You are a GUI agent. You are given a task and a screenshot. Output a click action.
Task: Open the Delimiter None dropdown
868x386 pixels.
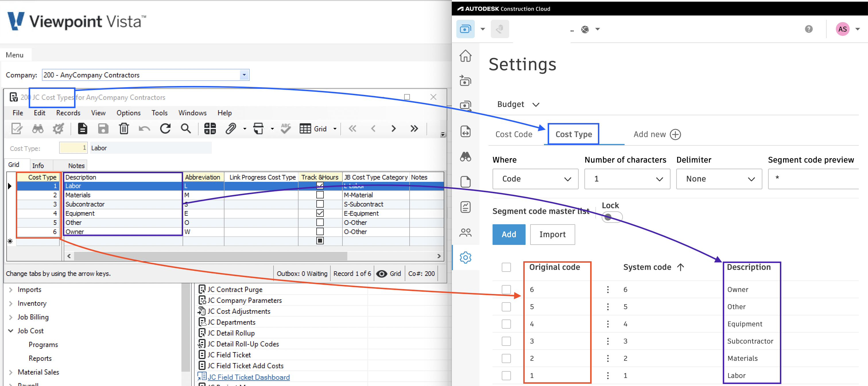719,179
